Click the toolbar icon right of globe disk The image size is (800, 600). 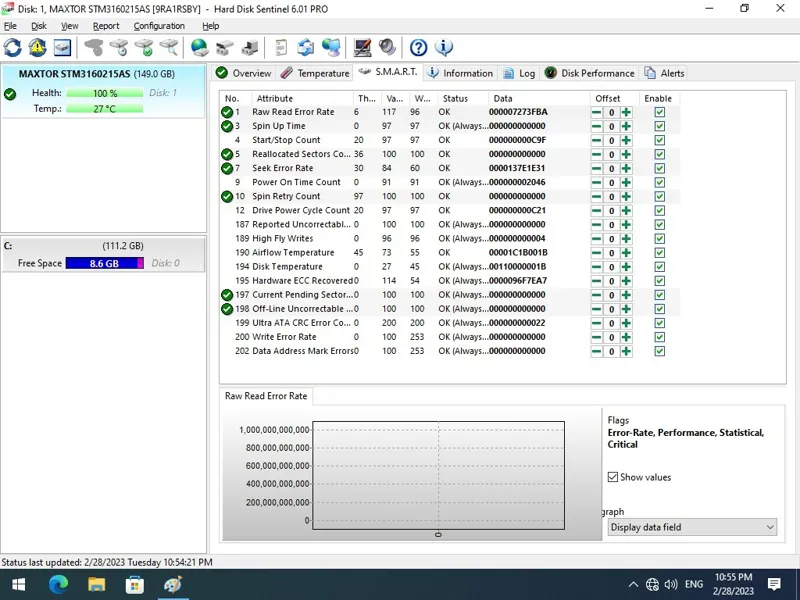224,47
